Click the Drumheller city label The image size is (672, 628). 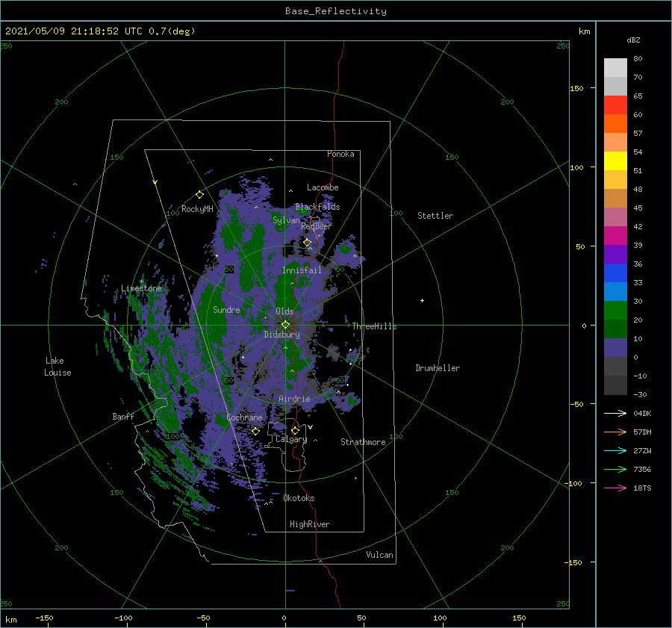(438, 368)
